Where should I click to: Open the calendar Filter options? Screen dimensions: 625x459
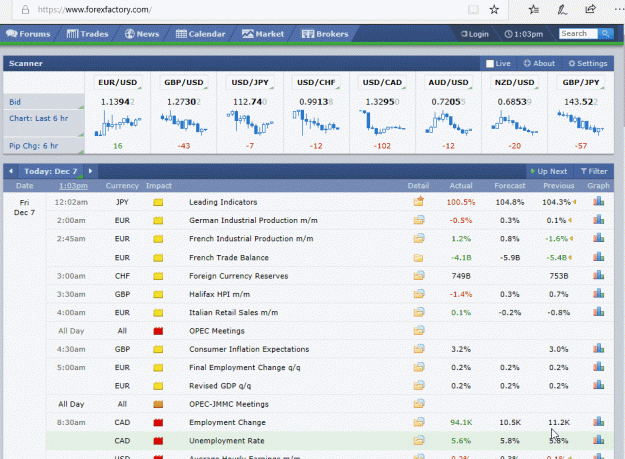(594, 171)
